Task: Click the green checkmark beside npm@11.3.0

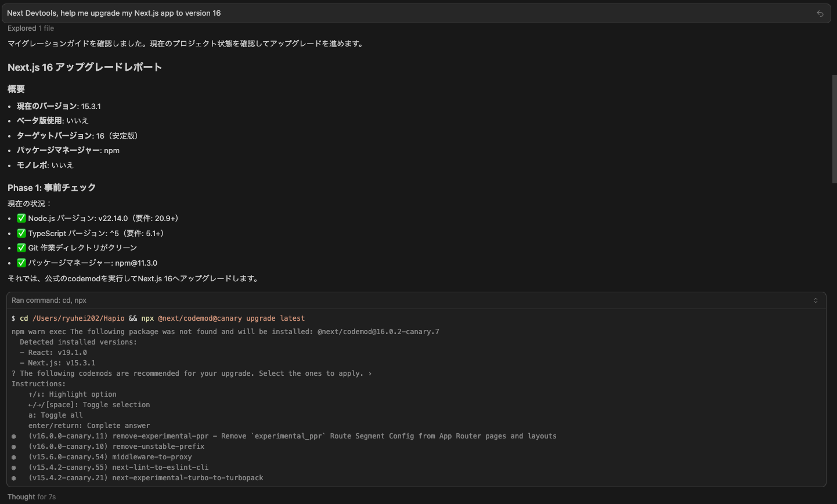Action: click(x=21, y=263)
